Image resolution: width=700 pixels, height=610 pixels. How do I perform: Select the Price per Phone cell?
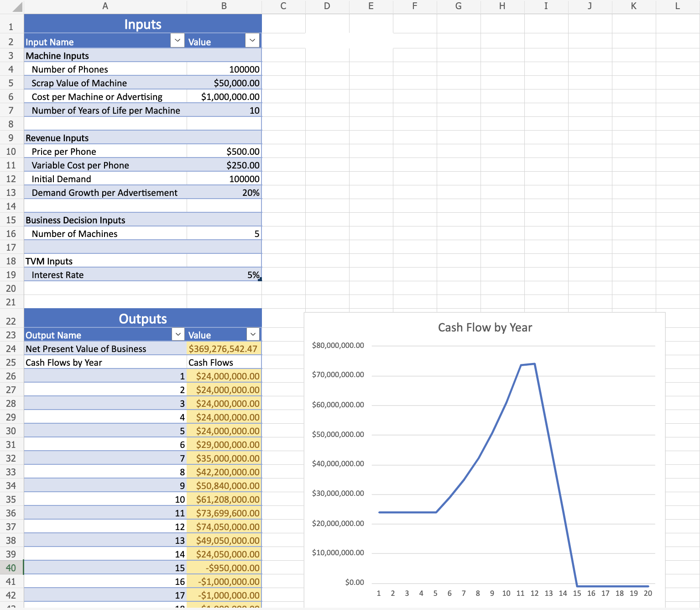(x=105, y=151)
